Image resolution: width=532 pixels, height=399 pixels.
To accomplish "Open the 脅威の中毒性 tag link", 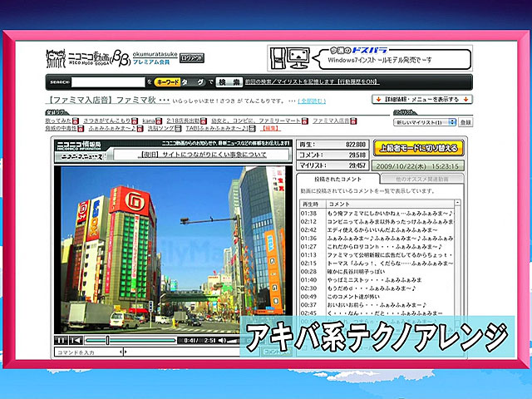I will pos(61,128).
